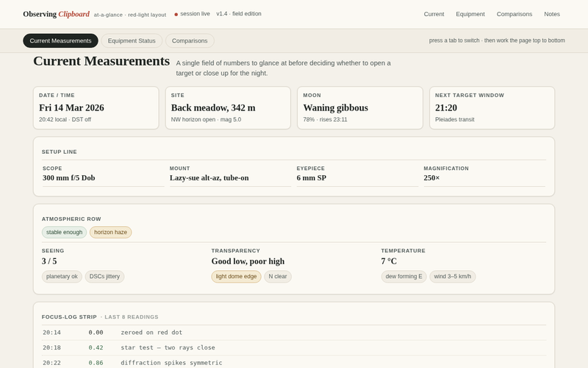Click the v1.4 field edition label
The image size is (588, 368).
click(x=239, y=13)
